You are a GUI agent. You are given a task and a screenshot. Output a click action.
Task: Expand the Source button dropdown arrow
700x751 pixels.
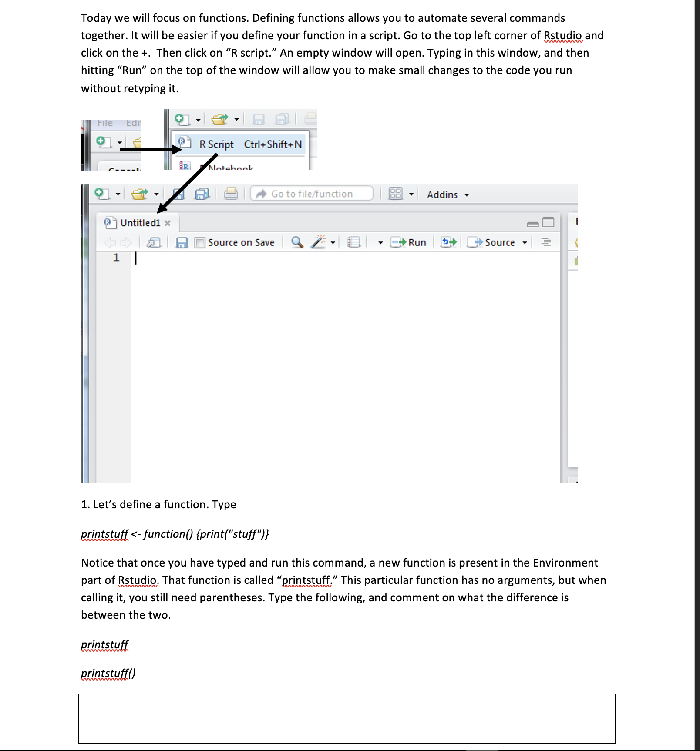click(x=525, y=242)
